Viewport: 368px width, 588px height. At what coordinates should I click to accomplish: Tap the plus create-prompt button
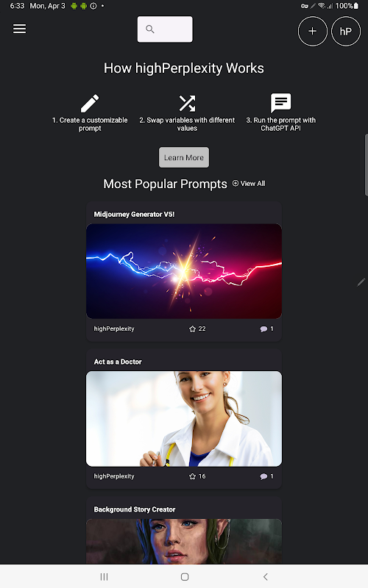[312, 31]
